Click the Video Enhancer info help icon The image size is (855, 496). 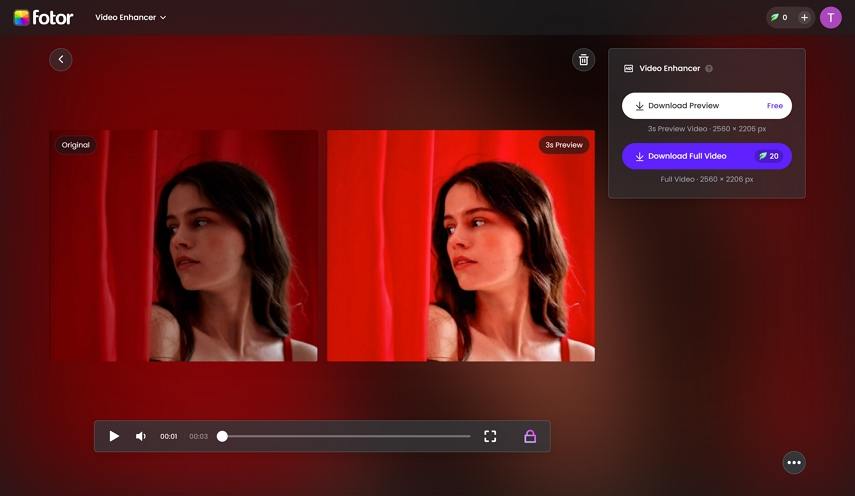(709, 68)
